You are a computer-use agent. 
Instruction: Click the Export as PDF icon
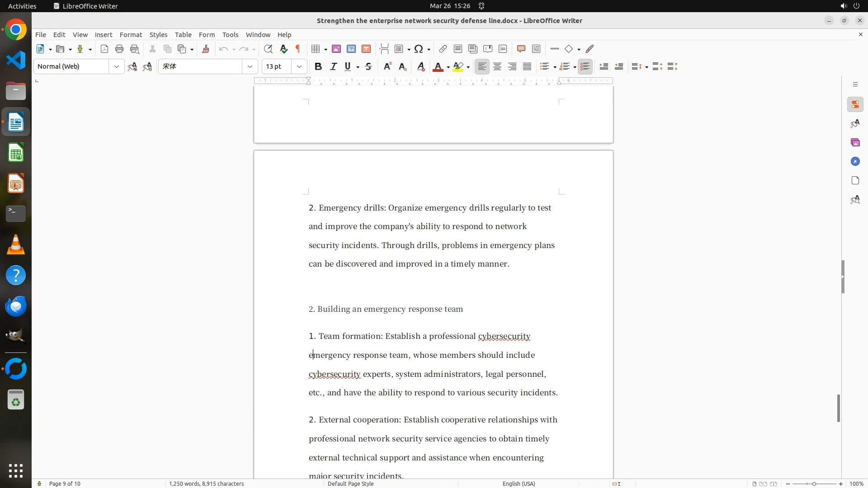(104, 49)
